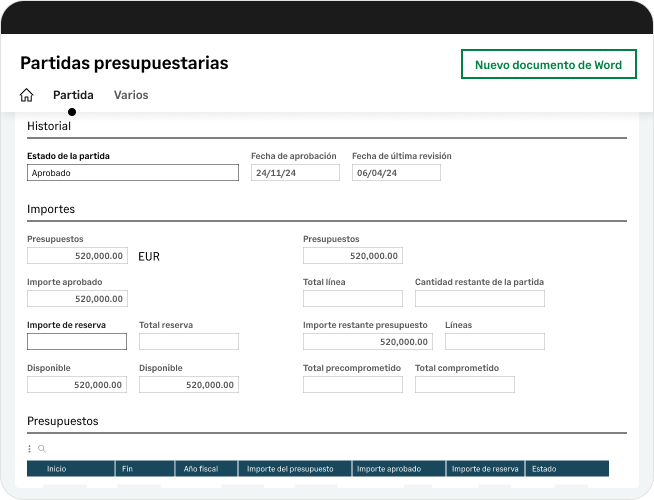Viewport: 654px width, 500px height.
Task: Click the Importe restante presupuesto field
Action: click(368, 342)
